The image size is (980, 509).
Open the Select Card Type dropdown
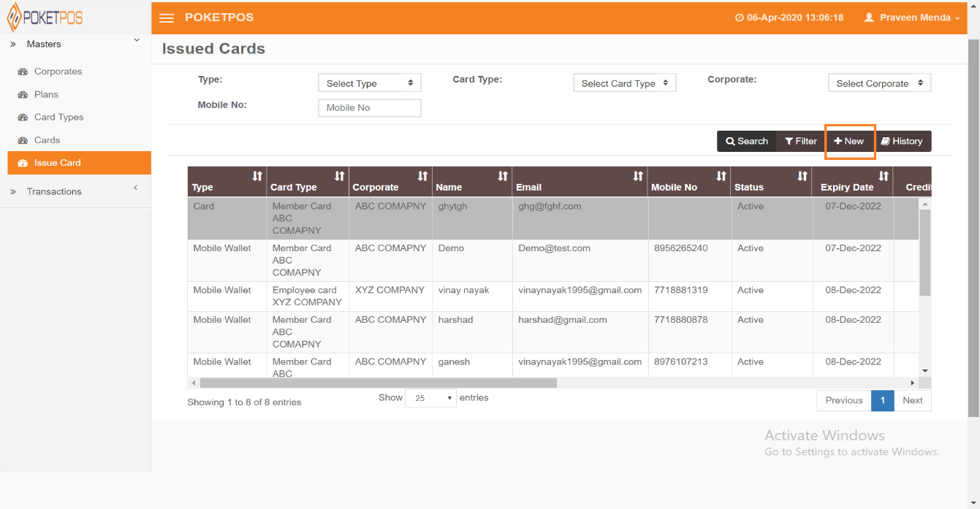coord(625,83)
